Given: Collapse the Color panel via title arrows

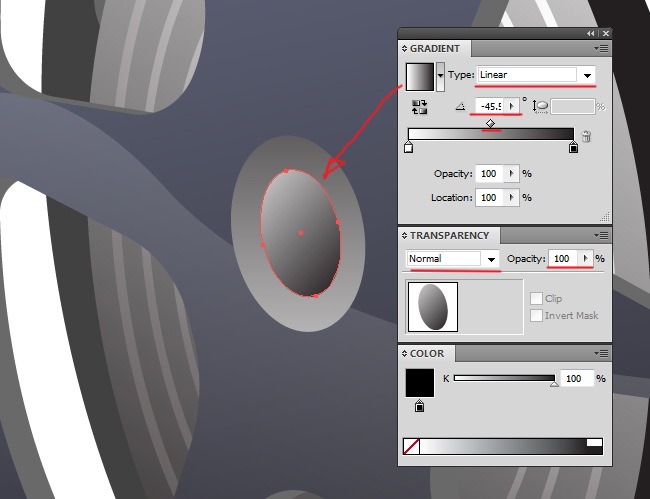Looking at the screenshot, I should coord(404,354).
